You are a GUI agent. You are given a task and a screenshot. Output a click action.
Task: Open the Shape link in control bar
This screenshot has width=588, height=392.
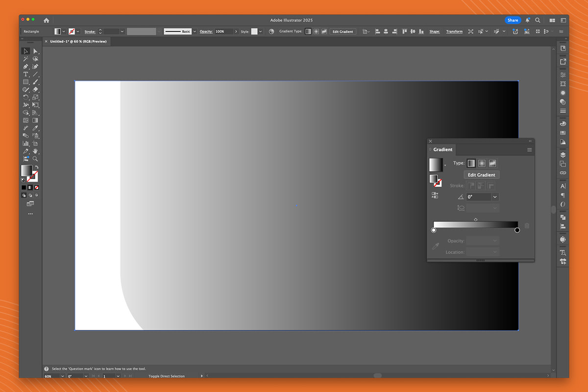pos(435,31)
